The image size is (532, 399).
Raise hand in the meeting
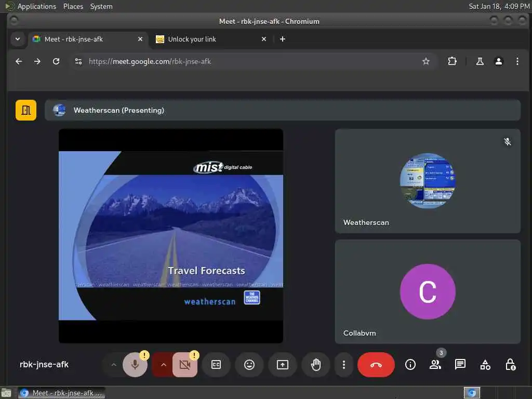pos(316,365)
